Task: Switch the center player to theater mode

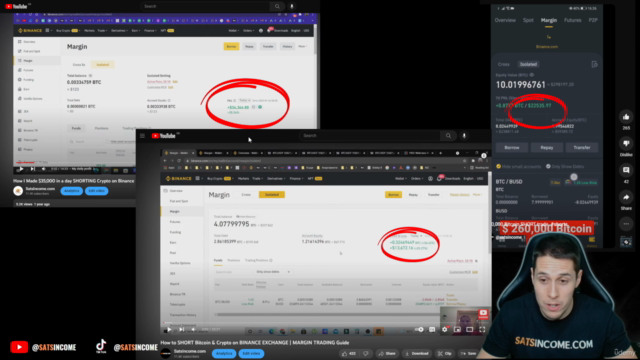Action: point(470,330)
